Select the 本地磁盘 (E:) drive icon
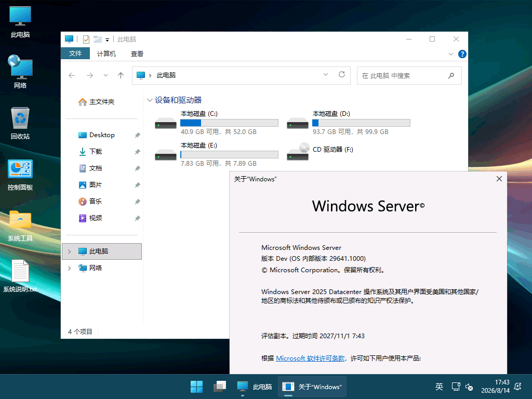This screenshot has width=532, height=399. pyautogui.click(x=166, y=155)
